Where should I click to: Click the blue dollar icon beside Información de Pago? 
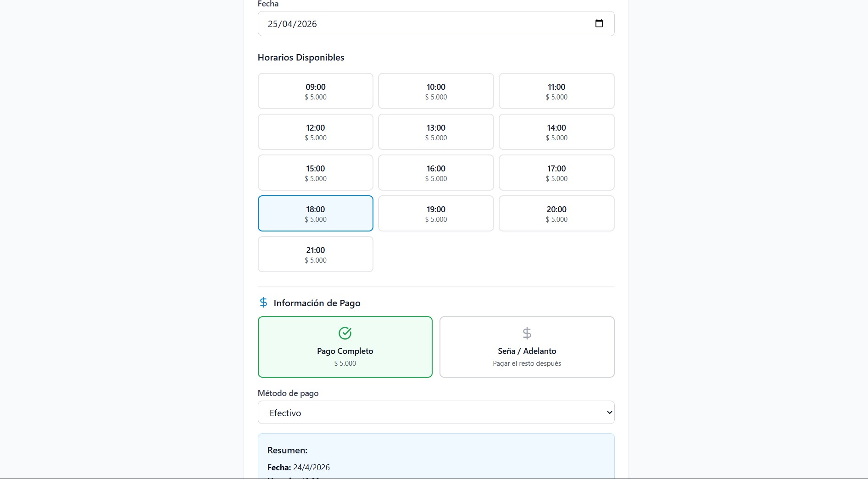click(263, 303)
